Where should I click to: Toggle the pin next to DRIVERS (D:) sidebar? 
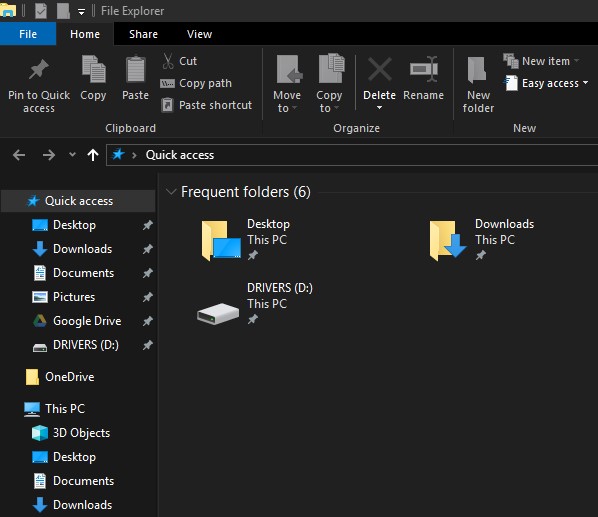148,345
